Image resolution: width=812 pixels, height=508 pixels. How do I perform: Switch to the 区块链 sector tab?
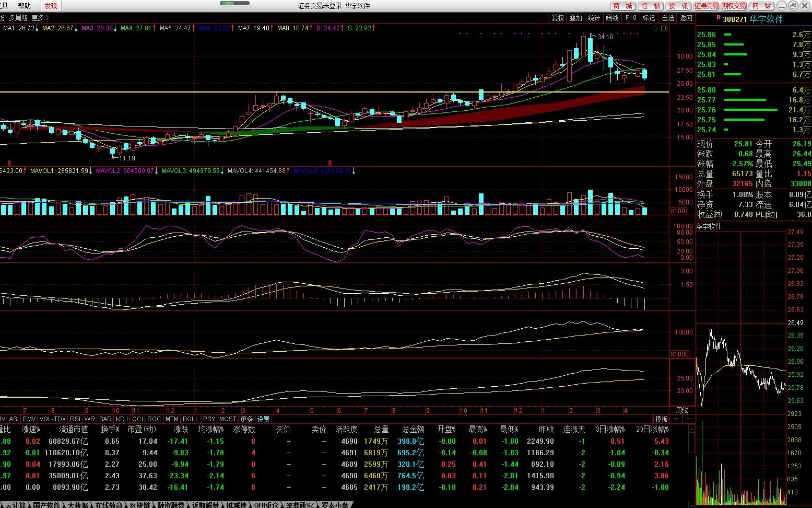pos(140,505)
